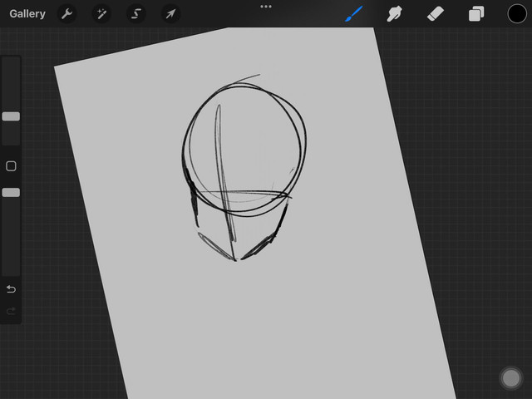The height and width of the screenshot is (399, 532).
Task: Select the Brush paint tool
Action: [x=354, y=14]
